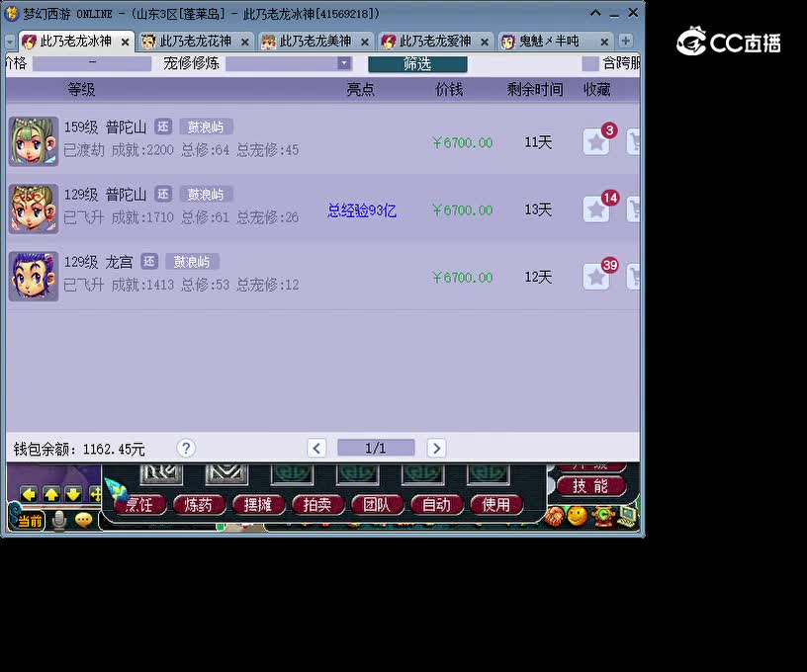Close the 鬼魅メ半吨 tab

coord(604,42)
